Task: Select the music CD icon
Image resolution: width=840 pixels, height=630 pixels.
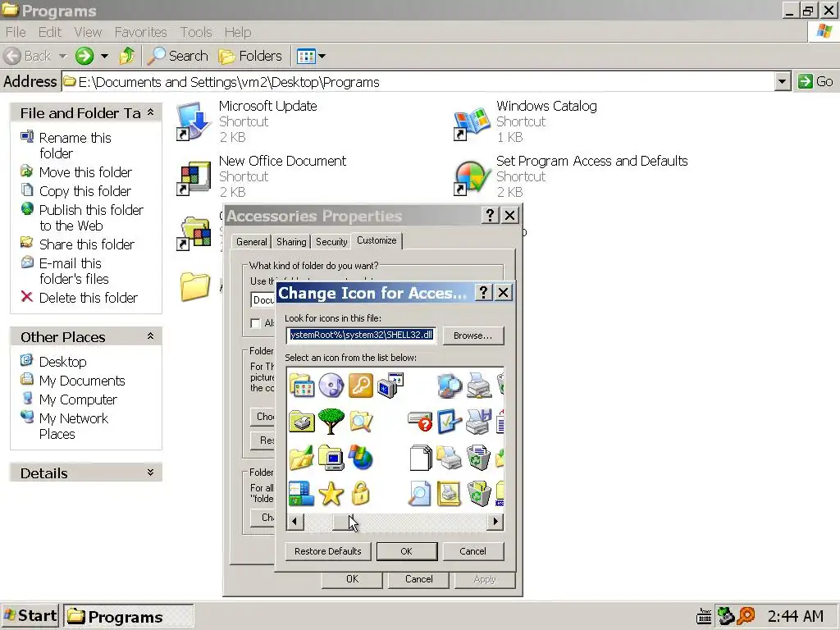Action: click(331, 386)
